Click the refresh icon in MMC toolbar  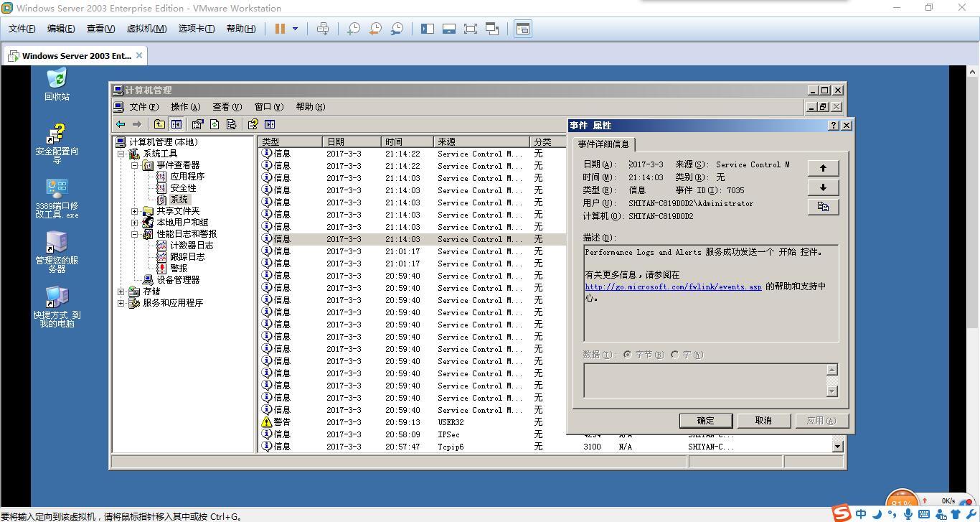click(215, 124)
